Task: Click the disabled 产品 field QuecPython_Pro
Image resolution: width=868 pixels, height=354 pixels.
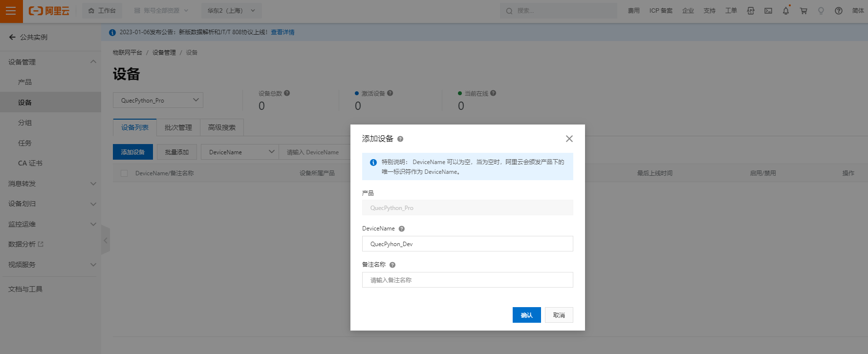Action: click(468, 208)
